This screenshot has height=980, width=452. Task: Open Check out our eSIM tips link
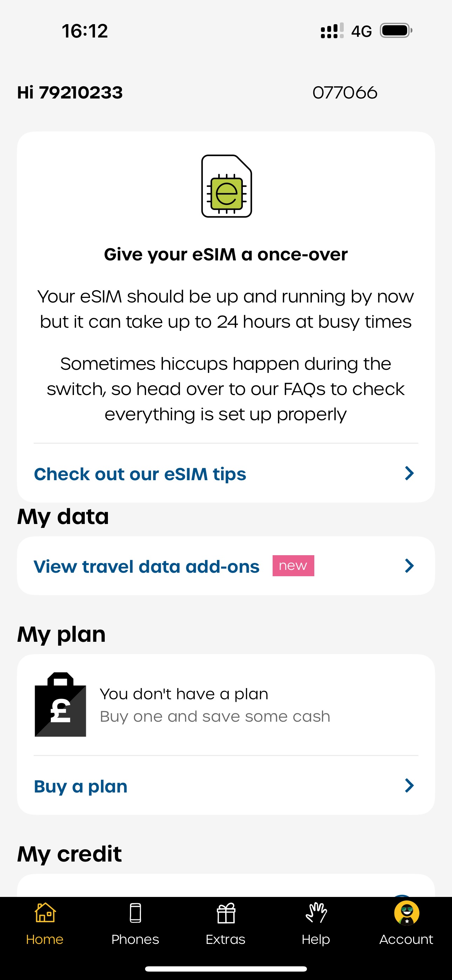point(140,474)
